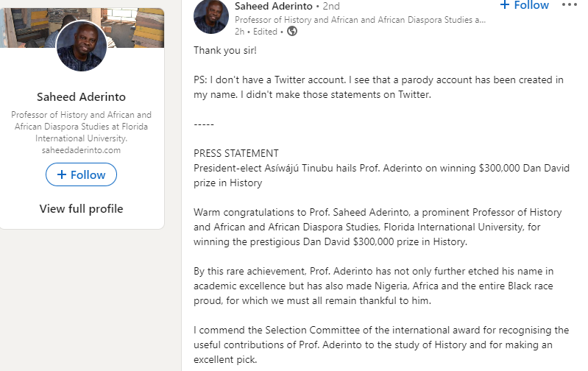588x371 pixels.
Task: Click the plus icon in the sidebar Follow button
Action: 62,175
